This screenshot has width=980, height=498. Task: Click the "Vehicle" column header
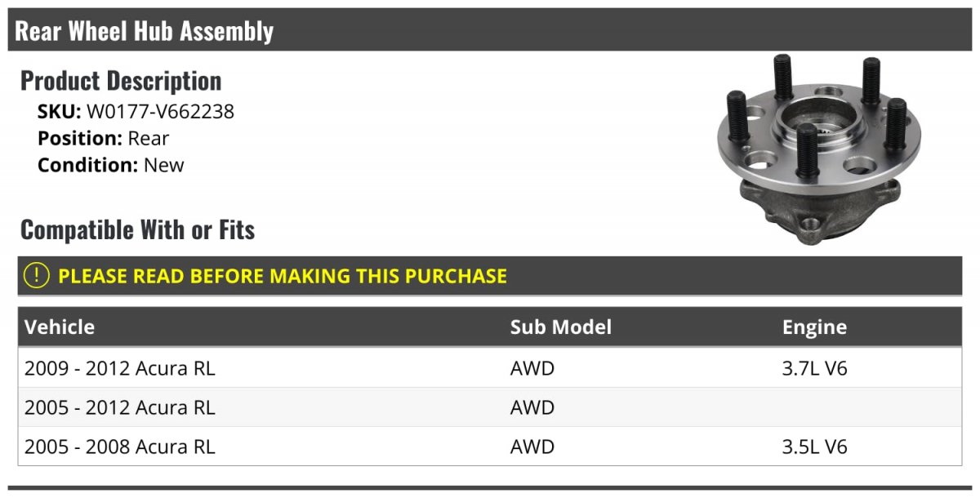click(x=60, y=327)
